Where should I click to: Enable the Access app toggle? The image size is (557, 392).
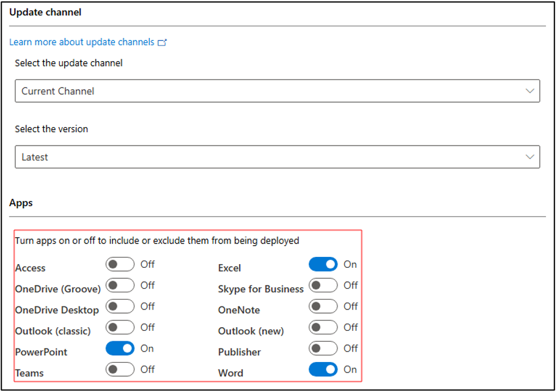pos(120,264)
